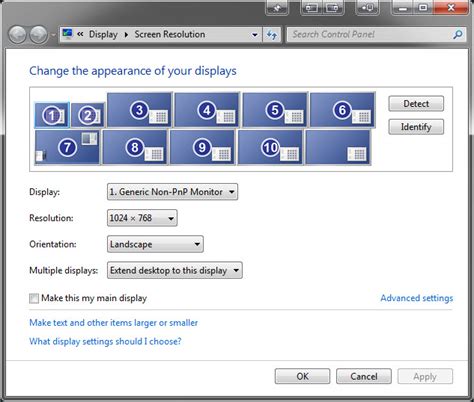Close the Screen Resolution window
This screenshot has width=474, height=402.
(x=451, y=7)
